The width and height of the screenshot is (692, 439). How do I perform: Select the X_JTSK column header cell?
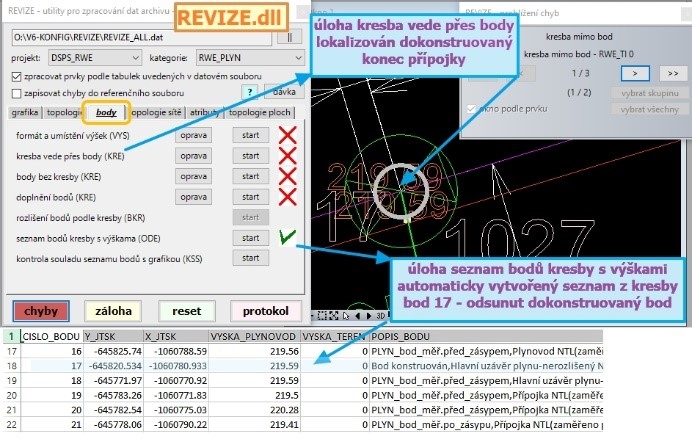click(x=176, y=337)
